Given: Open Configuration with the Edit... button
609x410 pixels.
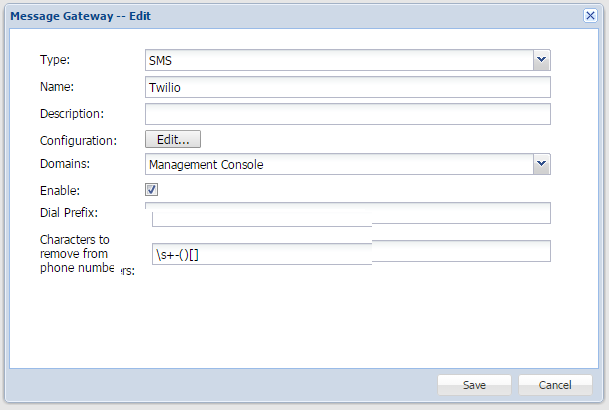Looking at the screenshot, I should point(173,139).
